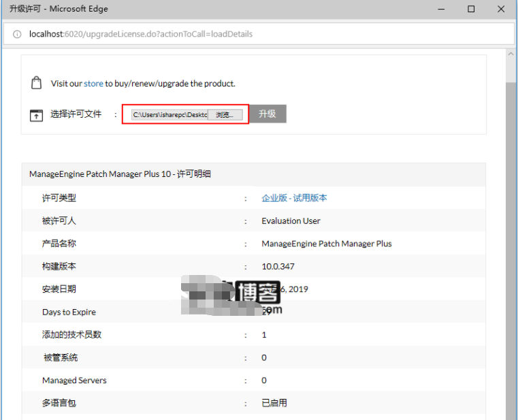Click the 升级 upgrade button
This screenshot has height=420, width=518.
268,114
